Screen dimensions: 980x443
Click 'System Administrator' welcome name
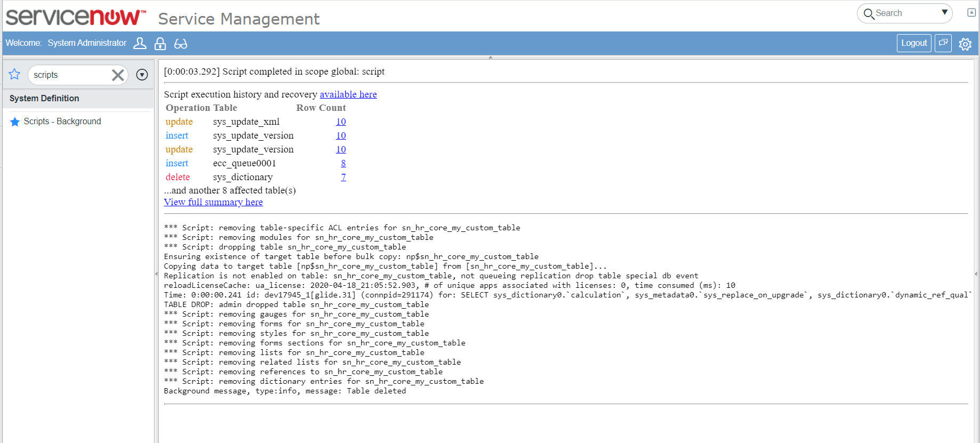(87, 43)
